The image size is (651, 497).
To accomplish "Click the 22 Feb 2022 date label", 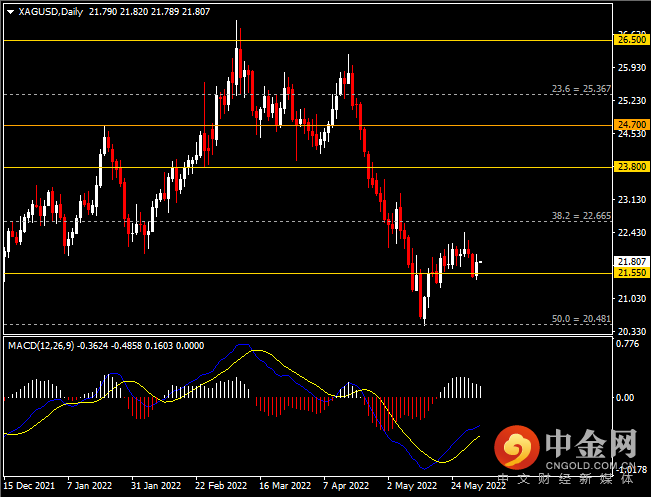I will (x=221, y=486).
